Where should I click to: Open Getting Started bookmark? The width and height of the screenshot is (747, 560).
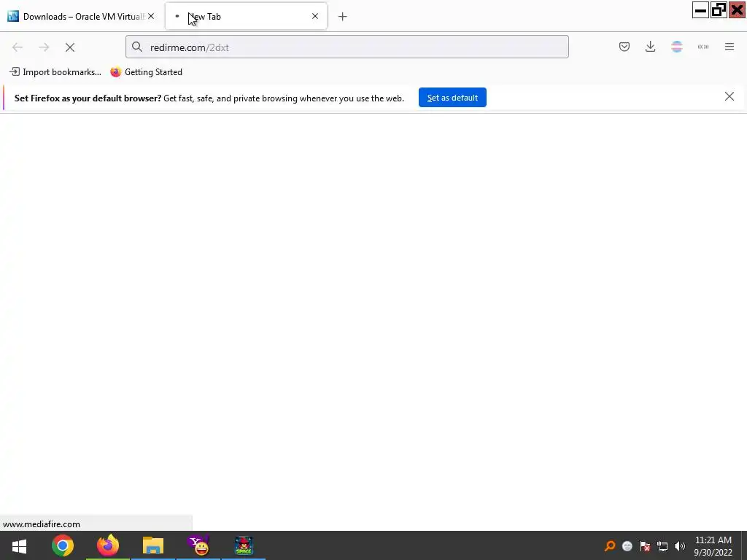[x=146, y=72]
